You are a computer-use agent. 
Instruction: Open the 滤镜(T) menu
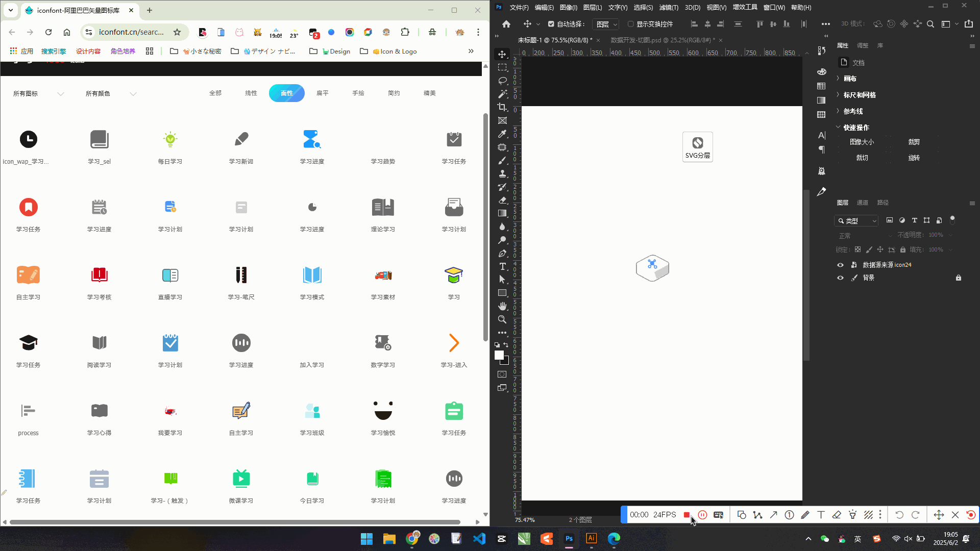(669, 8)
